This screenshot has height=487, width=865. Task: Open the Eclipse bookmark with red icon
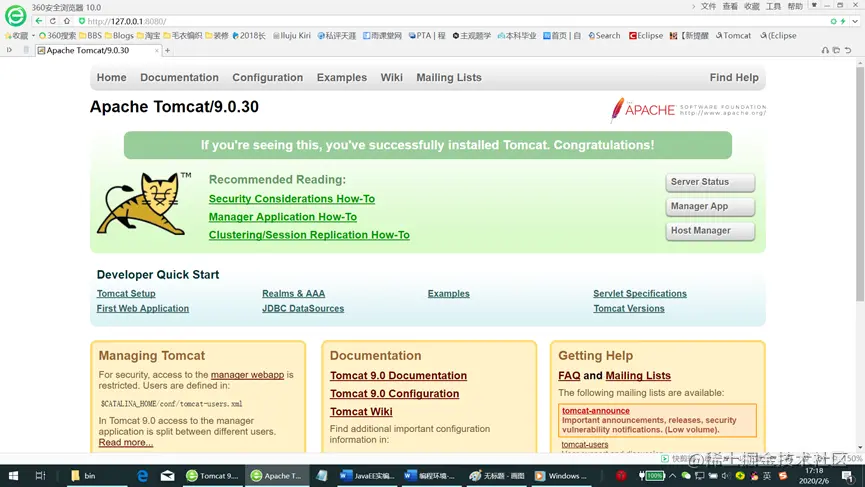pyautogui.click(x=646, y=35)
